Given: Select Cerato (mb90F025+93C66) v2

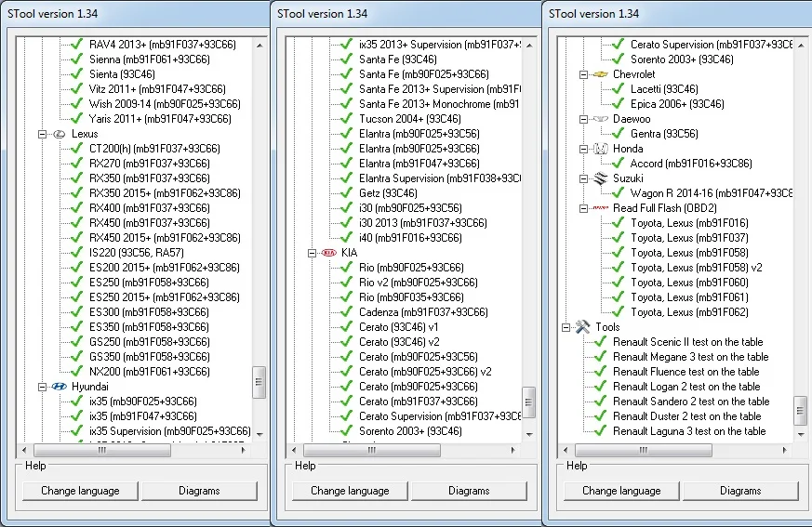Looking at the screenshot, I should pos(425,372).
